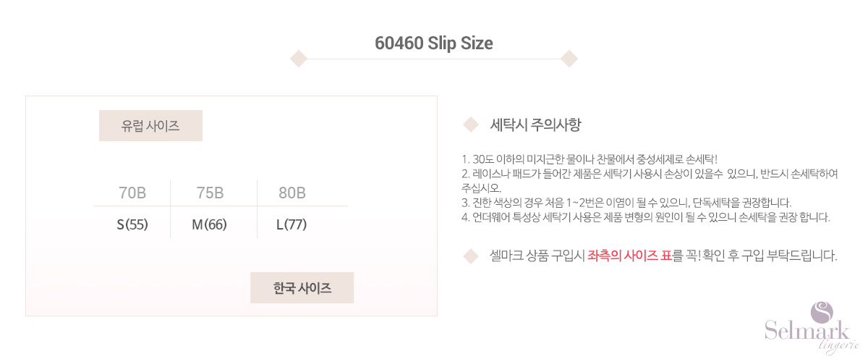Click the red 좌측의 사이즈 표 text
The image size is (868, 362).
point(629,256)
